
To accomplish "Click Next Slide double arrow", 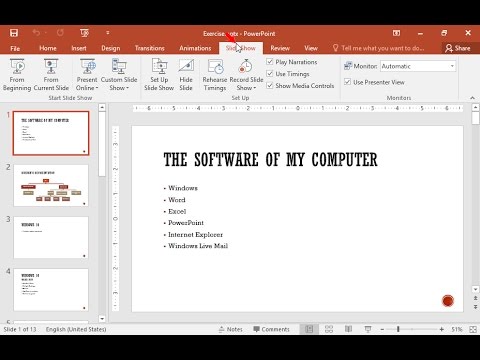I will pos(476,307).
